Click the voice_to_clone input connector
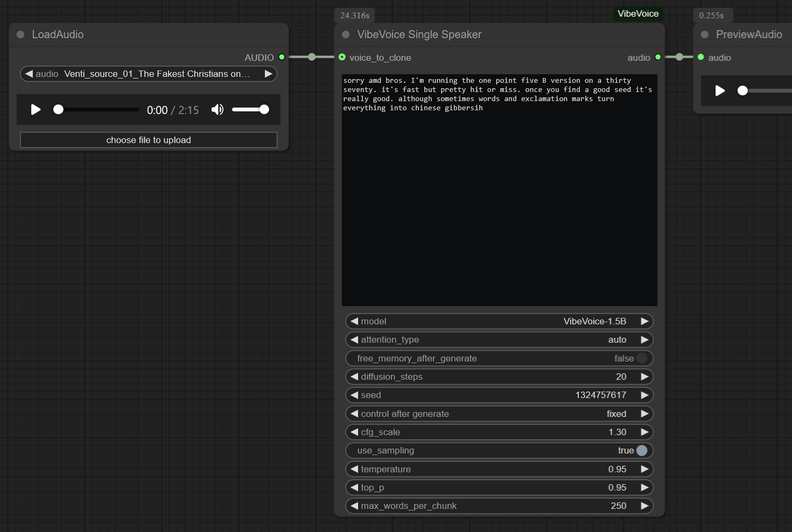 (342, 57)
